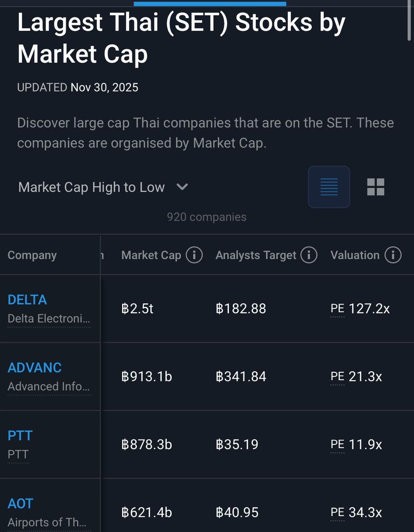Open the ADVANC stock link
414x532 pixels.
pos(34,367)
